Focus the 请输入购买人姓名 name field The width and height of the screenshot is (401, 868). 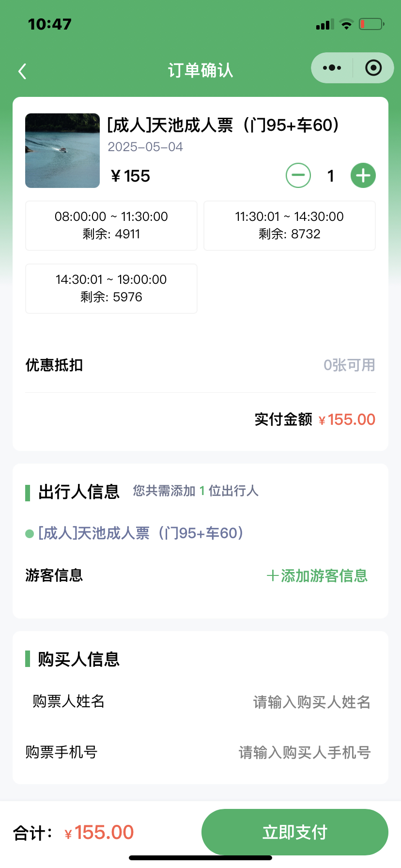[312, 702]
